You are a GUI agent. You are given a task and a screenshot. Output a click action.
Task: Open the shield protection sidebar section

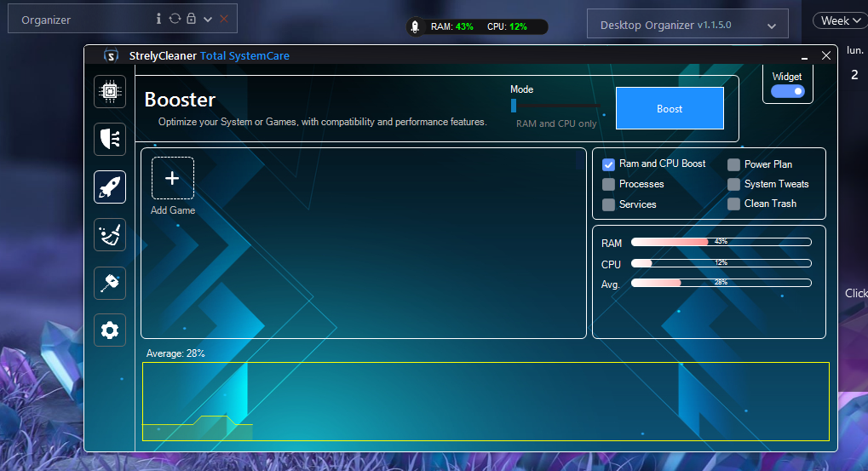(x=110, y=139)
